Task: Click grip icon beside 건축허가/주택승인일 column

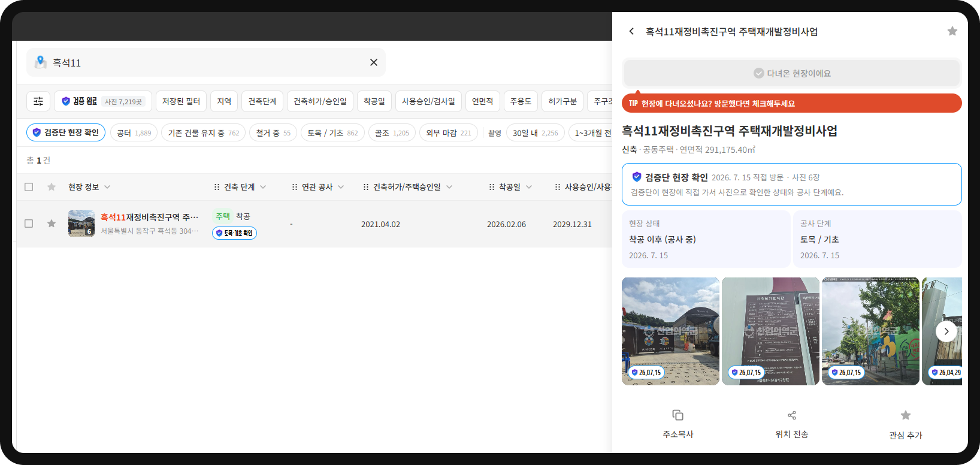Action: click(x=366, y=187)
